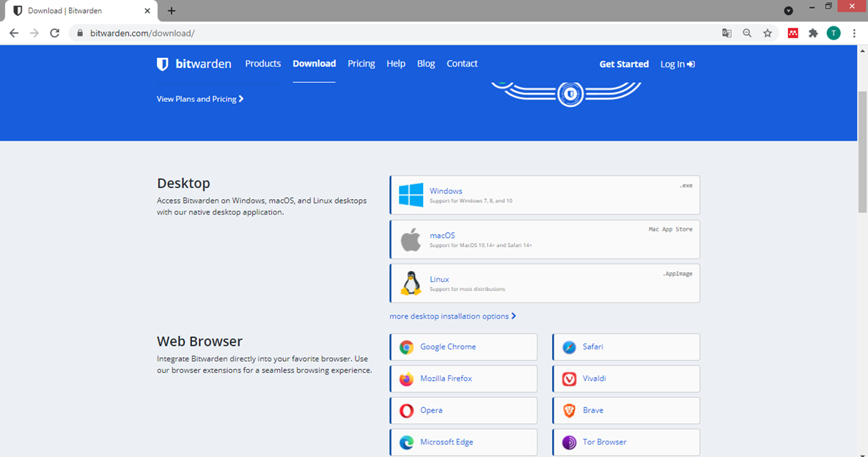
Task: Bookmark this page with star icon
Action: [768, 33]
